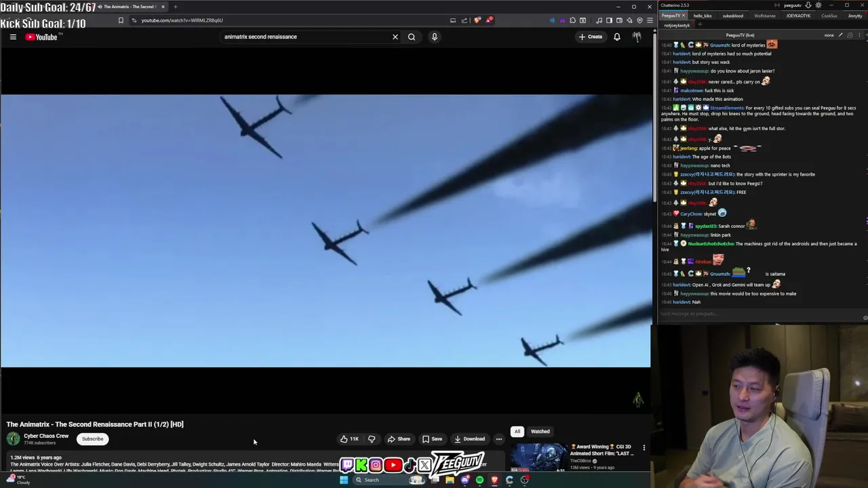Screen dimensions: 868x488
Task: Click the Download button
Action: click(469, 439)
